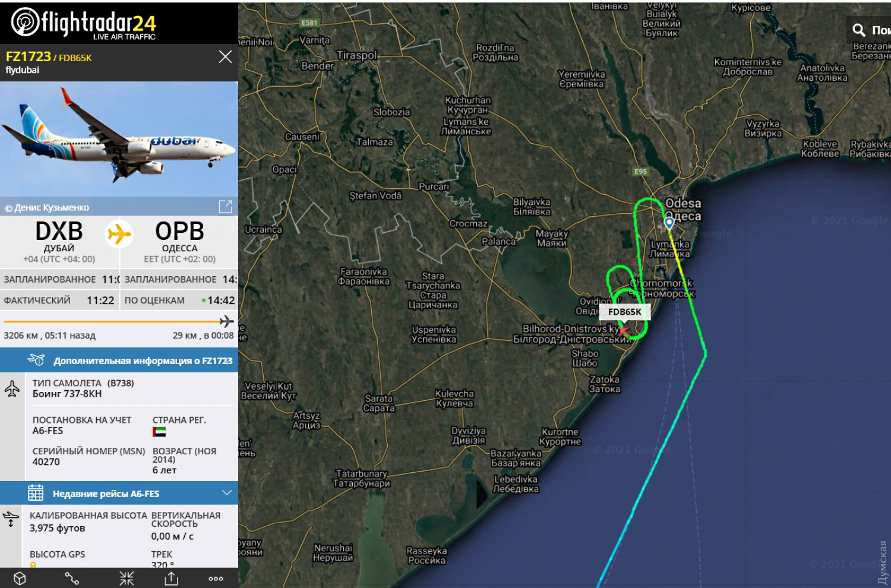Click the route icon in bottom toolbar
891x588 pixels.
point(72,578)
